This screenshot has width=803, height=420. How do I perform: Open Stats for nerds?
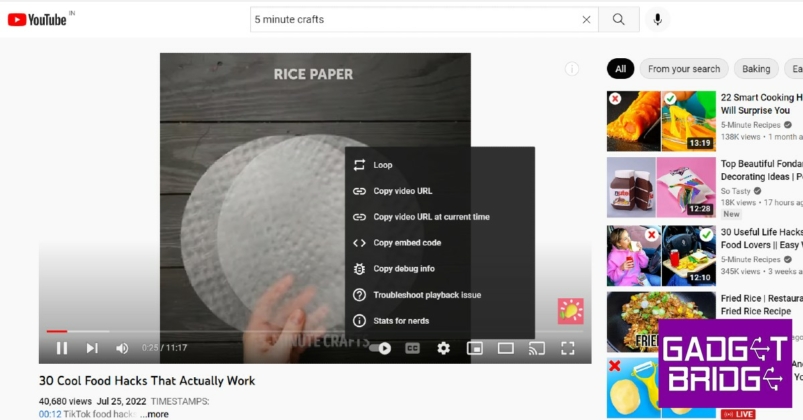pyautogui.click(x=440, y=321)
